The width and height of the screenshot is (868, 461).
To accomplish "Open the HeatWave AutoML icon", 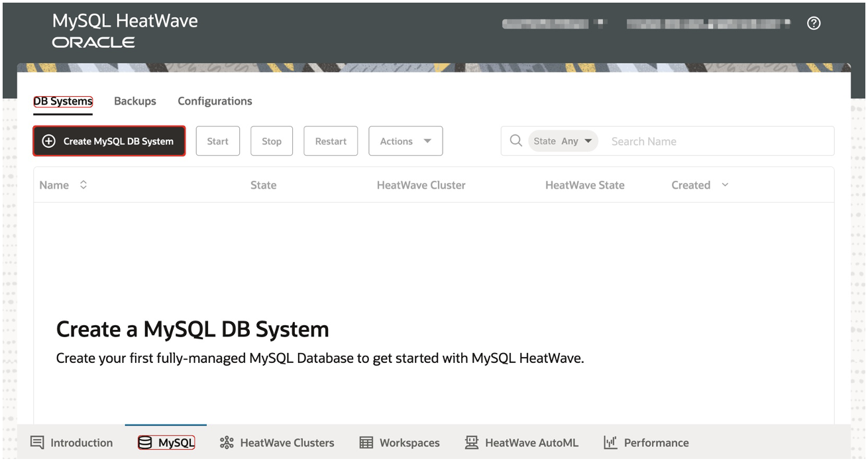I will tap(471, 442).
